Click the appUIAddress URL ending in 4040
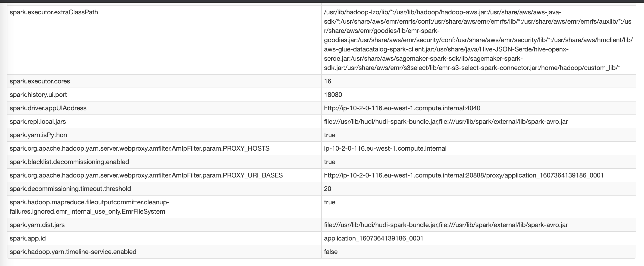Screen dimensions: 644x266 point(402,108)
